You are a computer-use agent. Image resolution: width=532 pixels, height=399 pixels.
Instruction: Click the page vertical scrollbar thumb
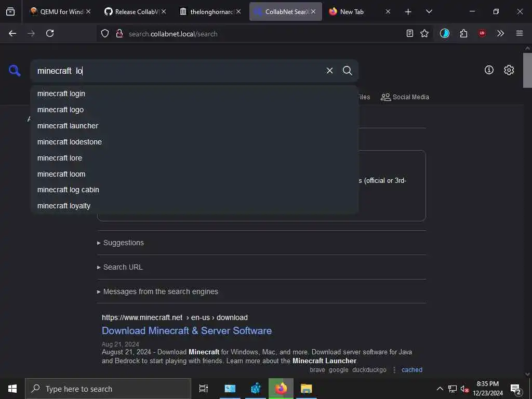[x=527, y=70]
